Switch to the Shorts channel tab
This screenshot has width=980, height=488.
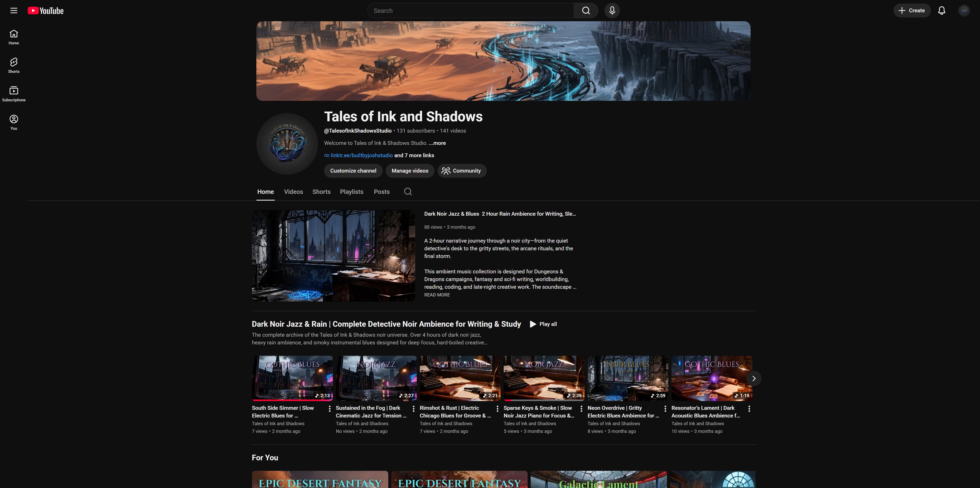(x=322, y=192)
